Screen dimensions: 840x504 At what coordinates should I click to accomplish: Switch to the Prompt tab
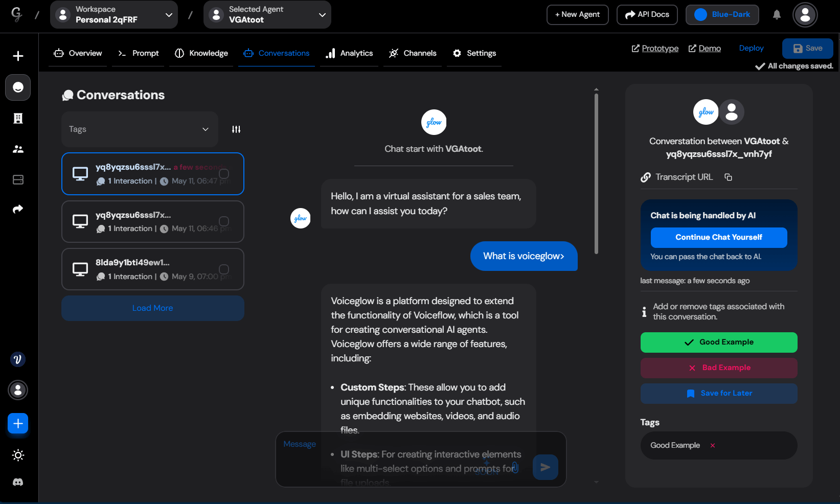(138, 53)
